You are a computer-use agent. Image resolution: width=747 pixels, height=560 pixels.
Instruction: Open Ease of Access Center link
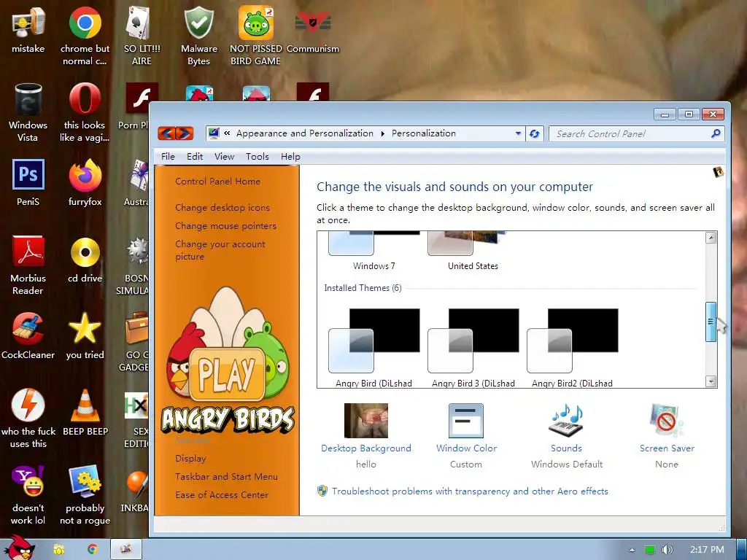(222, 495)
